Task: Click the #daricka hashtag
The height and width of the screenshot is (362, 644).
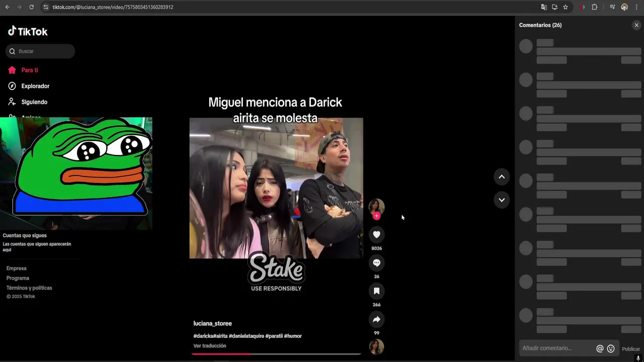Action: 203,336
